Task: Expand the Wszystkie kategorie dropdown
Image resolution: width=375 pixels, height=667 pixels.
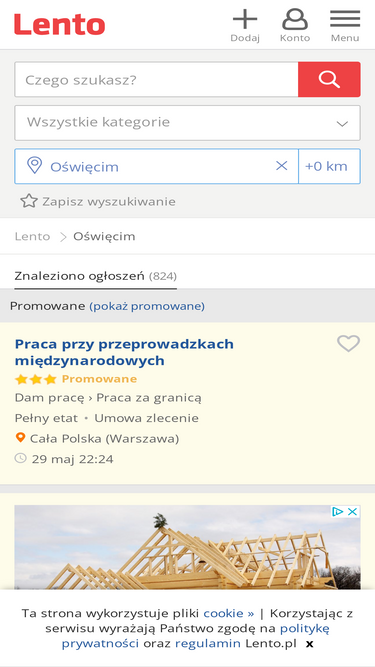Action: tap(188, 123)
